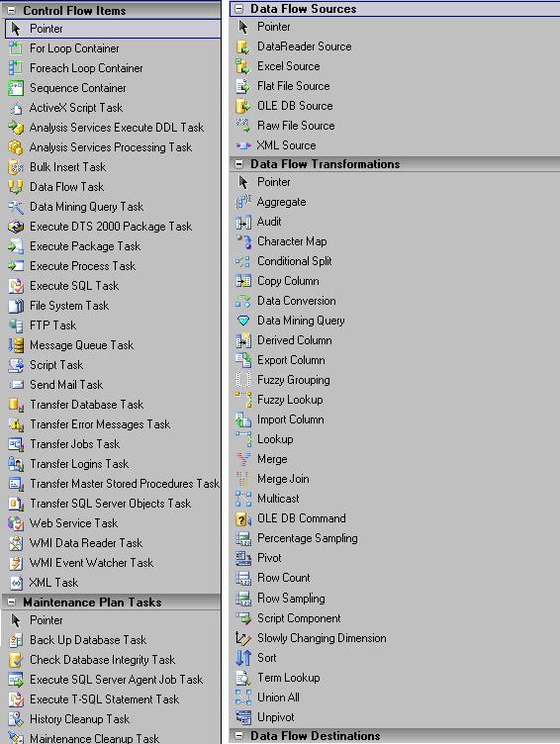The image size is (560, 744).
Task: Collapse the Data Flow Transformations section
Action: [239, 164]
